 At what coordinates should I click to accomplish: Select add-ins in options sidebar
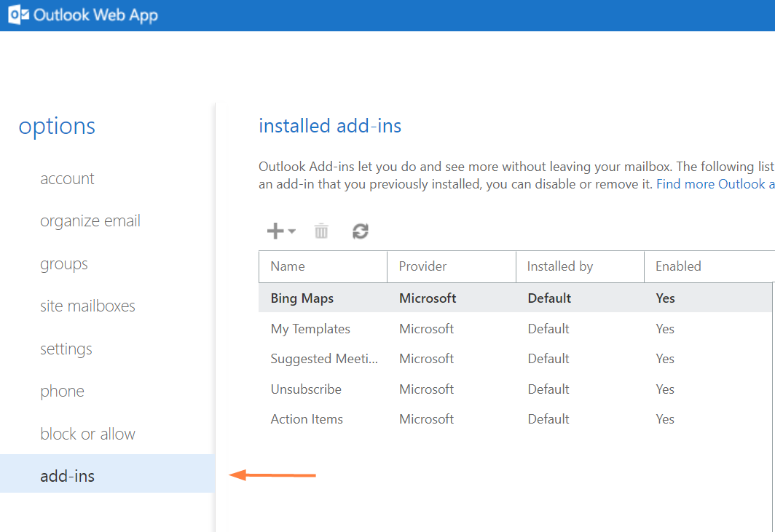click(107, 473)
